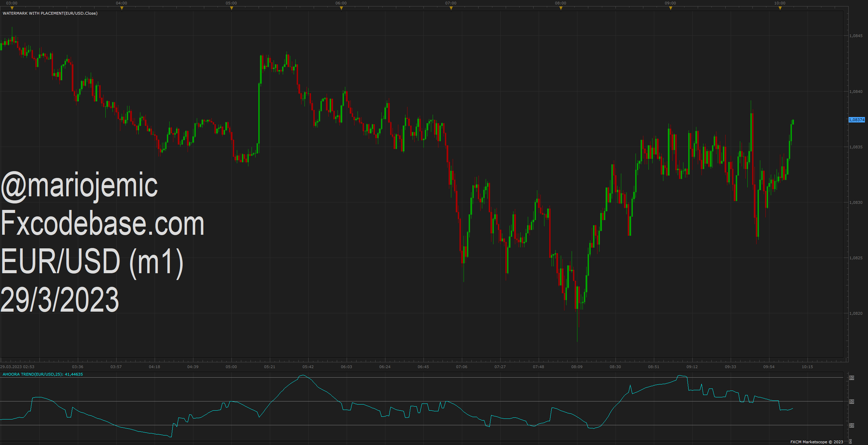Select the WATERMARK WITH PLACEMENT indicator label
Viewport: 868px width, 445px height.
[x=50, y=13]
